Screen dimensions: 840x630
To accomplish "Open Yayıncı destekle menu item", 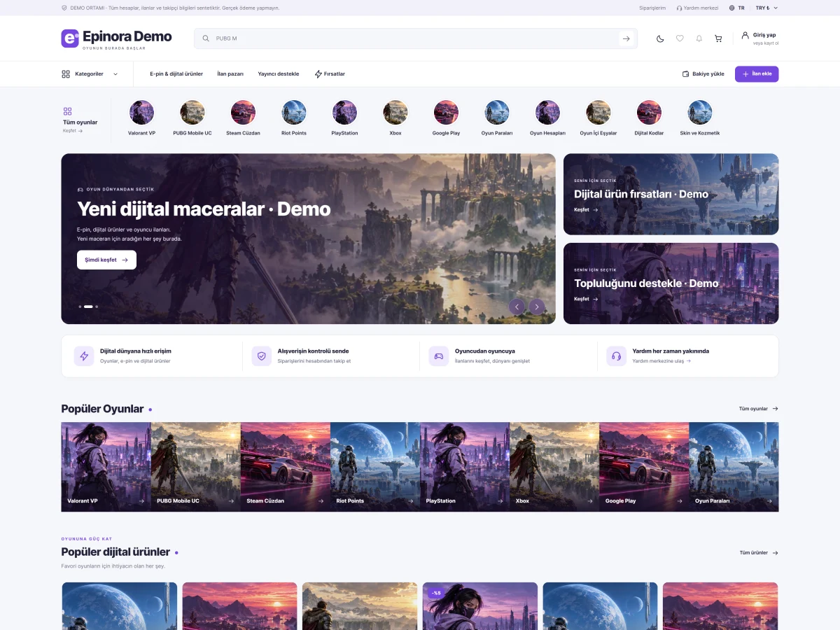I will [x=279, y=74].
